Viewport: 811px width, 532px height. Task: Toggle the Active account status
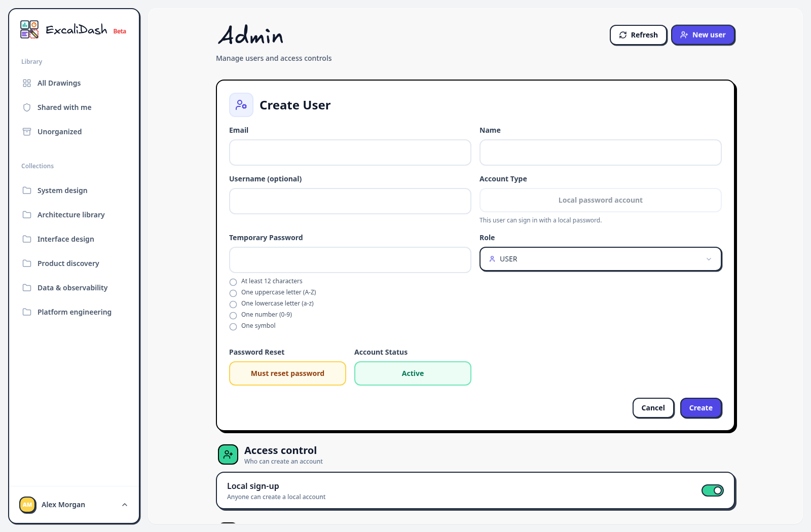pos(413,373)
